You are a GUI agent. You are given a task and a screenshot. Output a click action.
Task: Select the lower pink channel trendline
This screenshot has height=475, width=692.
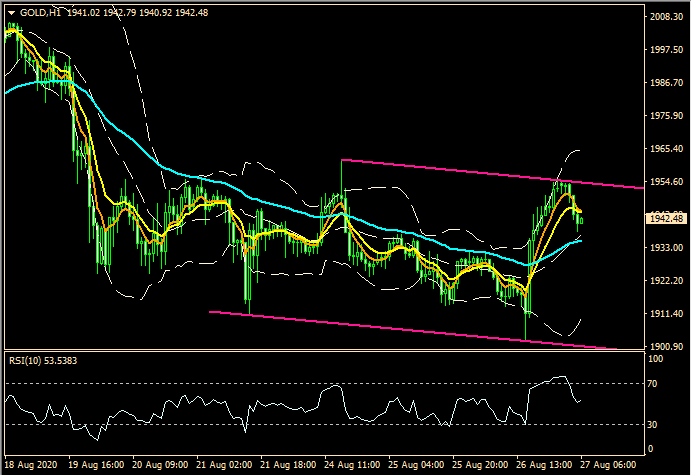[x=400, y=329]
